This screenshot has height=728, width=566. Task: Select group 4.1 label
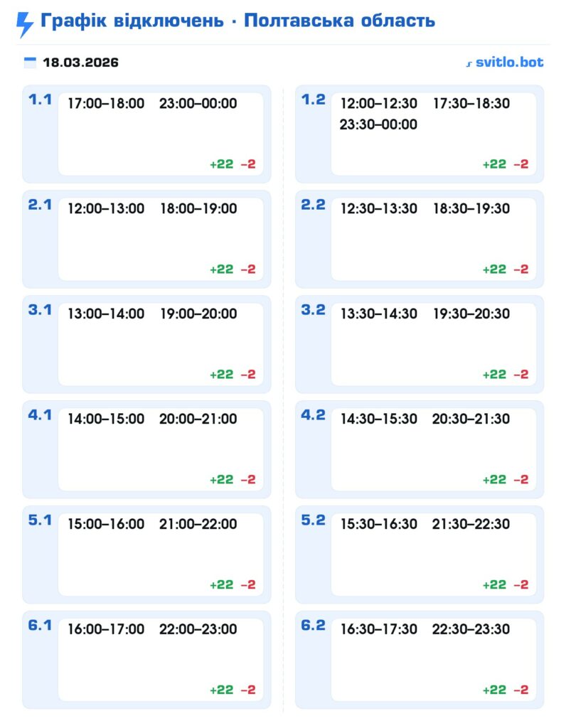tap(40, 415)
